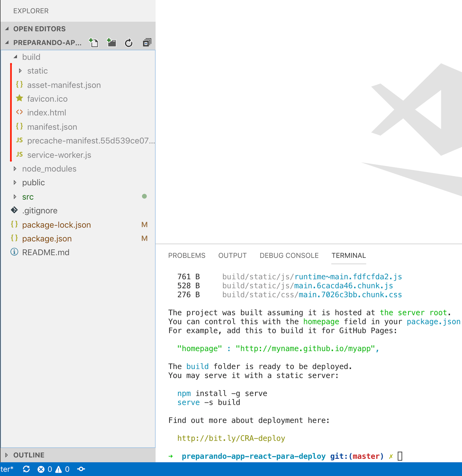Click the modified M badge of package.json

tap(144, 238)
